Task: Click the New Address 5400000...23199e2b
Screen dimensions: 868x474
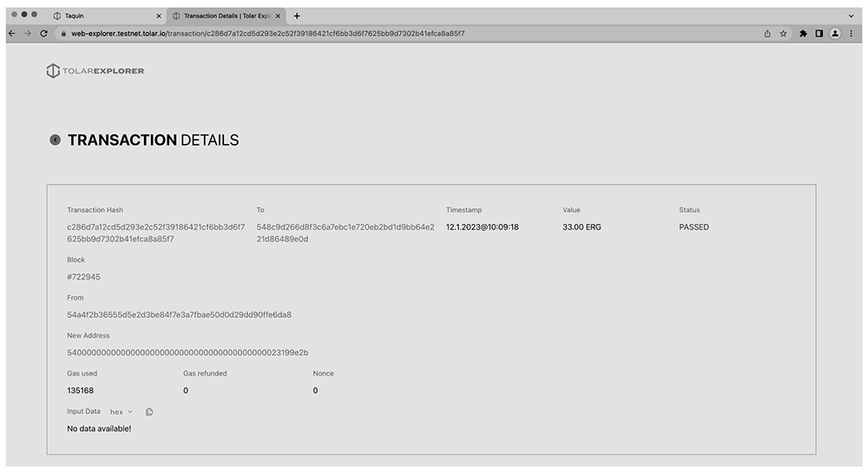Action: (187, 352)
